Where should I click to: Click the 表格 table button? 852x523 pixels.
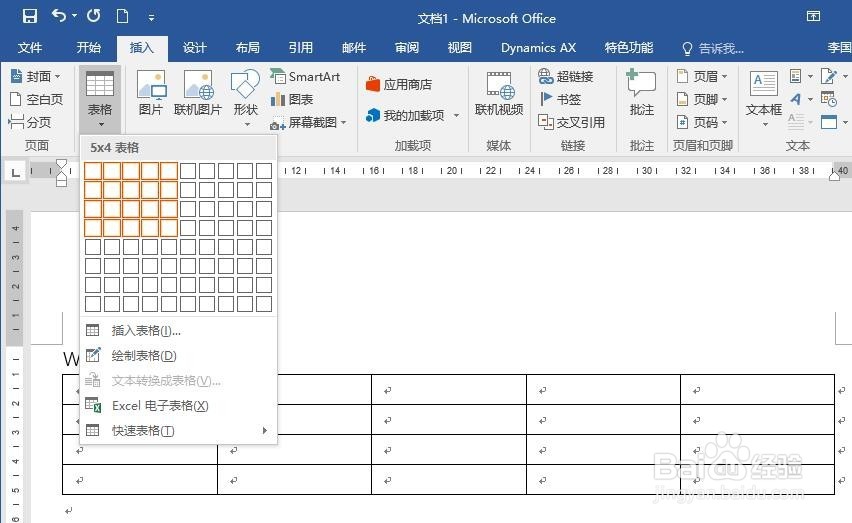coord(100,99)
